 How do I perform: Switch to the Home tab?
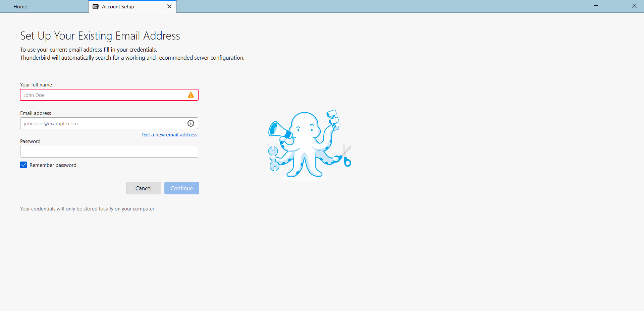click(20, 6)
